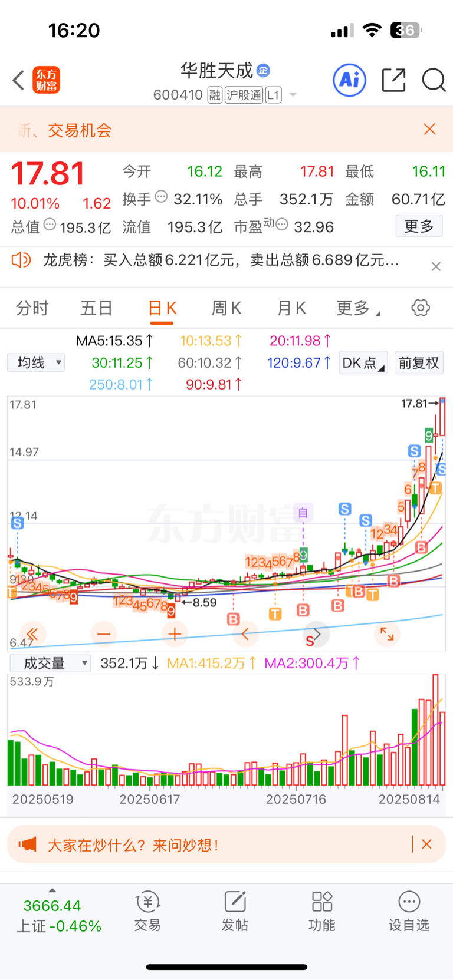453x980 pixels.
Task: Toggle fullscreen chart with expand icon
Action: (x=387, y=634)
